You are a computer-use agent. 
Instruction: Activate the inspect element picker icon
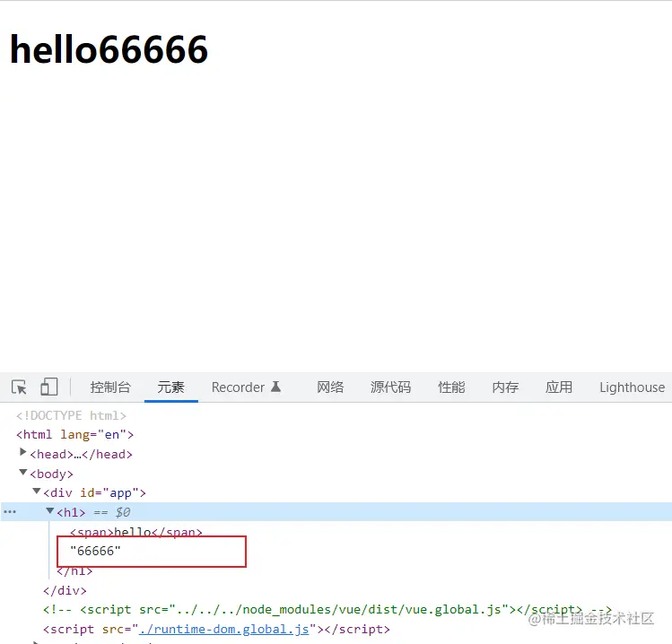[19, 387]
